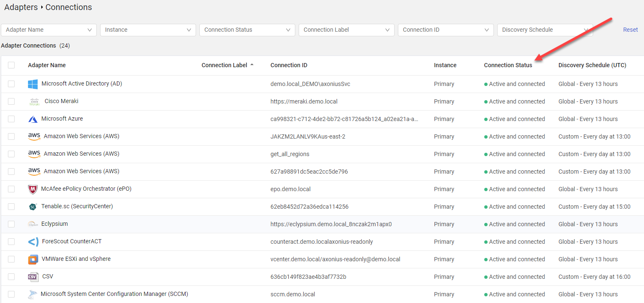Viewport: 644px width, 303px height.
Task: Check the Cisco Meraki row checkbox
Action: pos(11,101)
